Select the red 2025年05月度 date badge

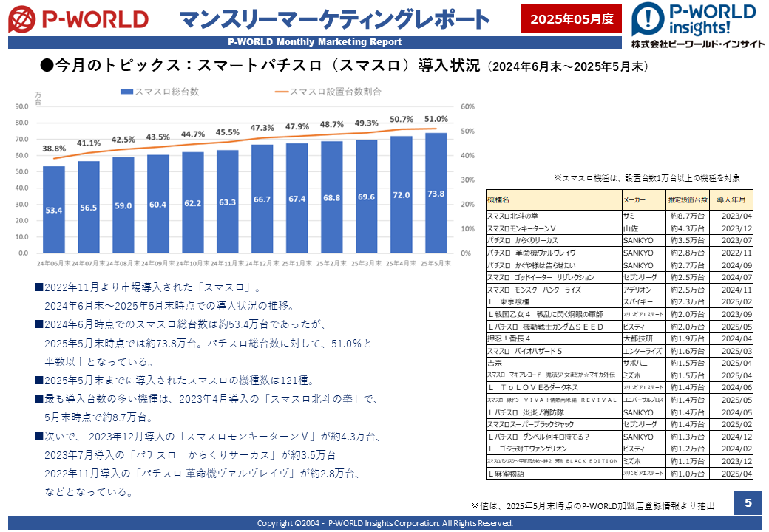tap(572, 18)
